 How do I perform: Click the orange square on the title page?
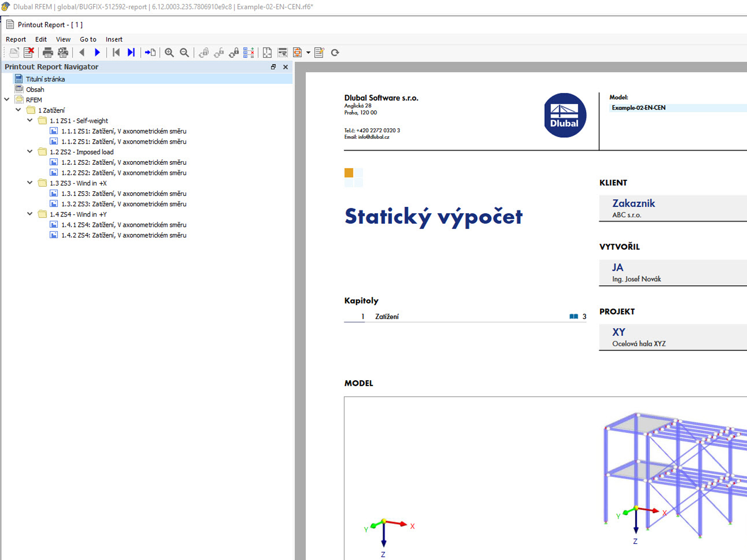pyautogui.click(x=348, y=173)
